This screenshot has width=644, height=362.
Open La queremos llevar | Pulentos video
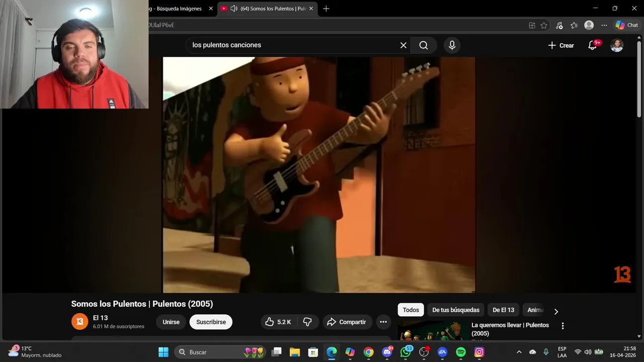pyautogui.click(x=510, y=329)
